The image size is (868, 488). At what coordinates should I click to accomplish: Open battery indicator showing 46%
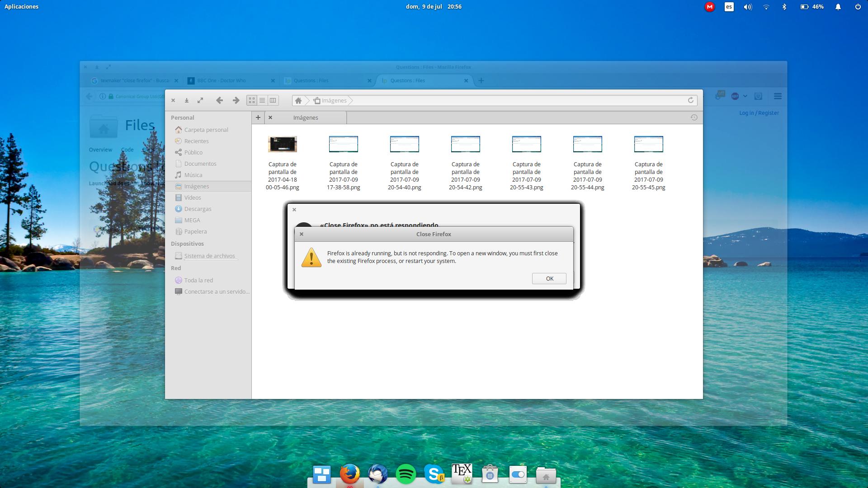coord(812,7)
